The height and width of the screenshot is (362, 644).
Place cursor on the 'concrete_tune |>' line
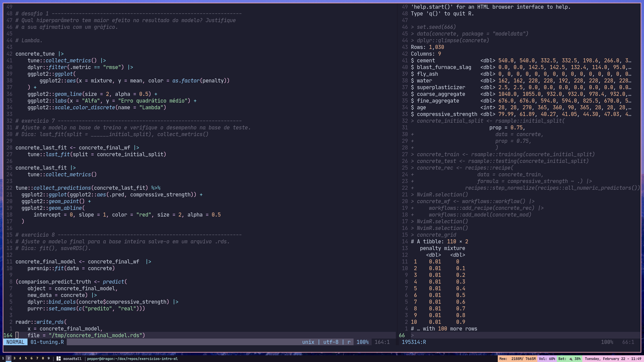(40, 54)
